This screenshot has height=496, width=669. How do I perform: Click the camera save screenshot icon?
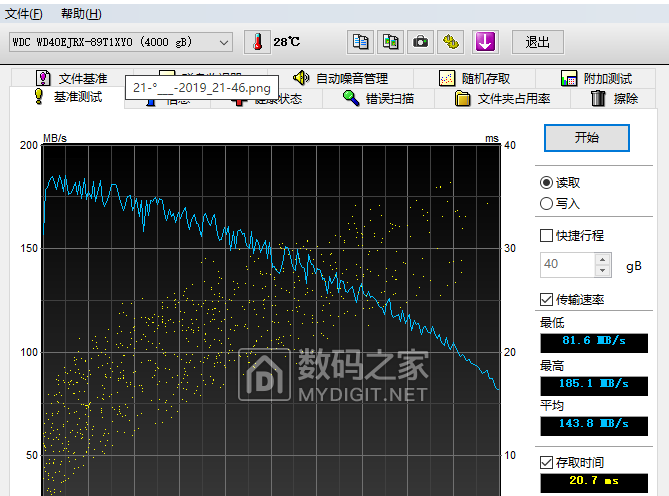(420, 42)
